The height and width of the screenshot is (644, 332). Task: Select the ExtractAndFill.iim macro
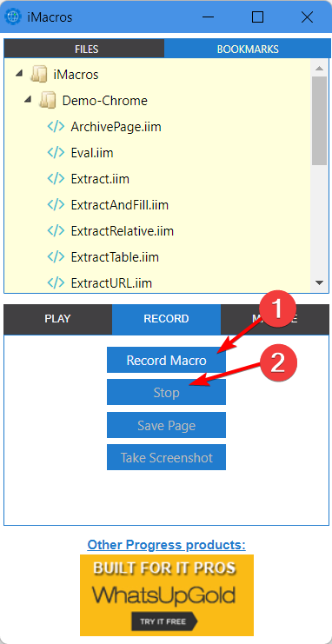coord(120,205)
